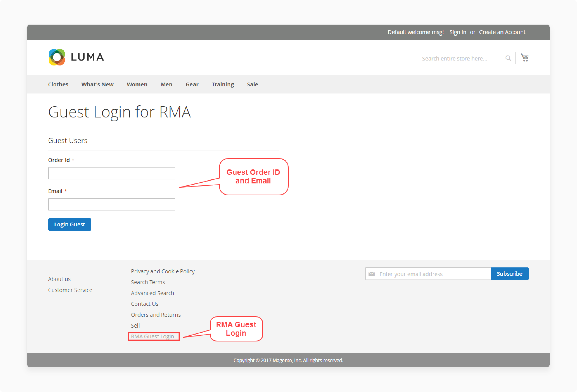Open the Sale menu

coord(252,84)
